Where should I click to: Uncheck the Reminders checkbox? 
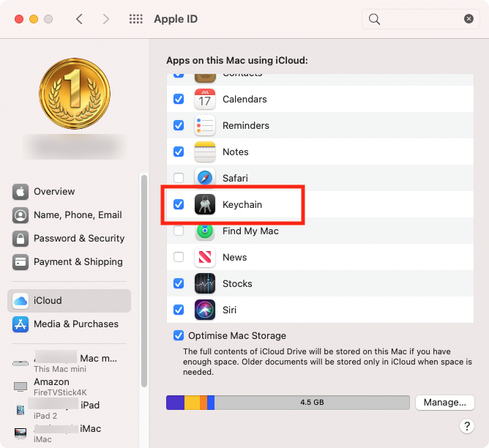tap(179, 125)
